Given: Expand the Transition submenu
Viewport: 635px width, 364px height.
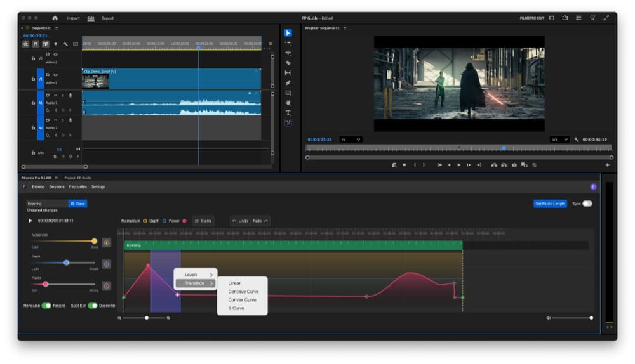Looking at the screenshot, I should pos(196,283).
